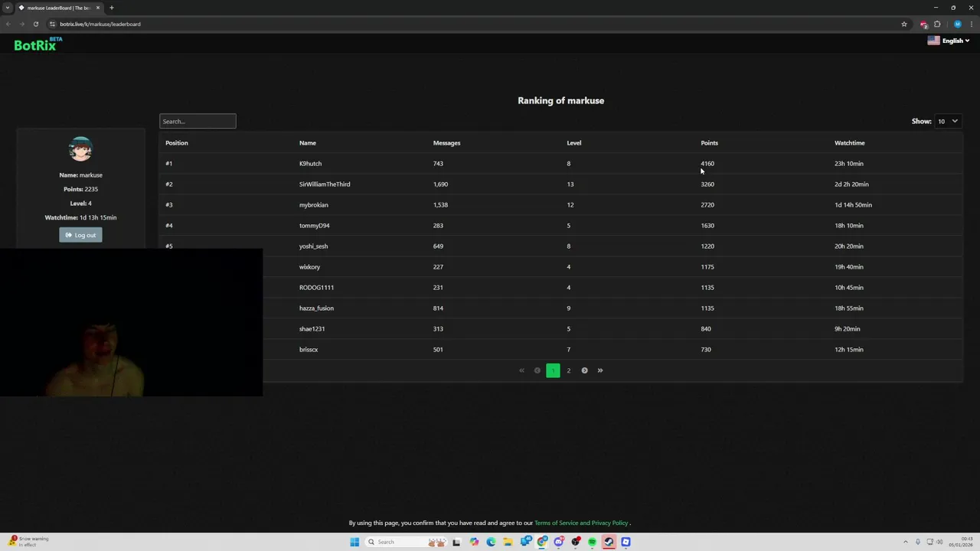Open Microsoft Edge from the taskbar

tap(491, 542)
